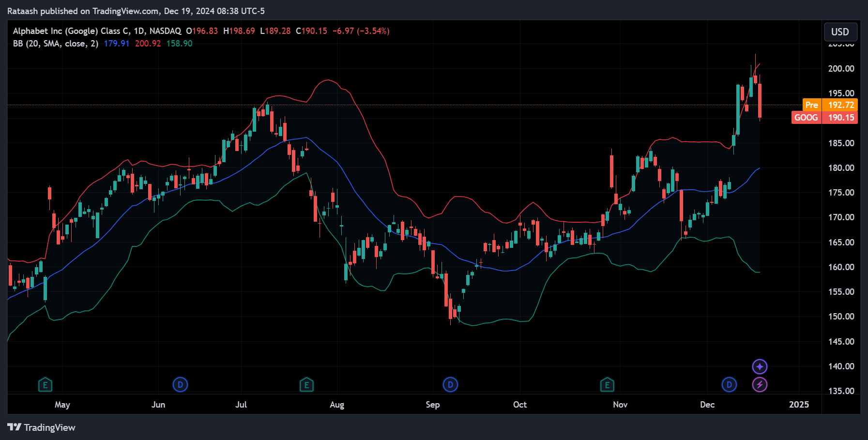Click the 200.00 price axis label
The height and width of the screenshot is (440, 868).
(841, 69)
